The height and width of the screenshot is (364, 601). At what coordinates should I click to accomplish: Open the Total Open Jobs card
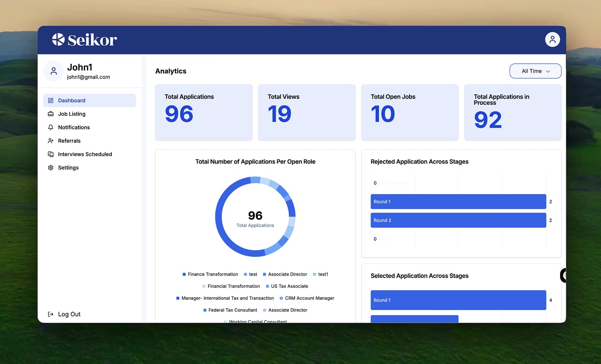410,113
